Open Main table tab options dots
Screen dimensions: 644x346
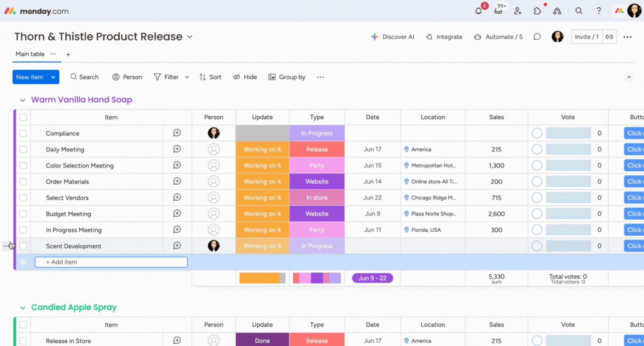tap(53, 54)
